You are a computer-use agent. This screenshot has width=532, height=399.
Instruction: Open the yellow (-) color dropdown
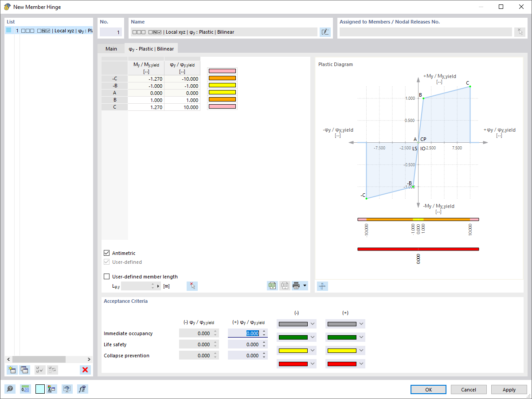pyautogui.click(x=313, y=351)
